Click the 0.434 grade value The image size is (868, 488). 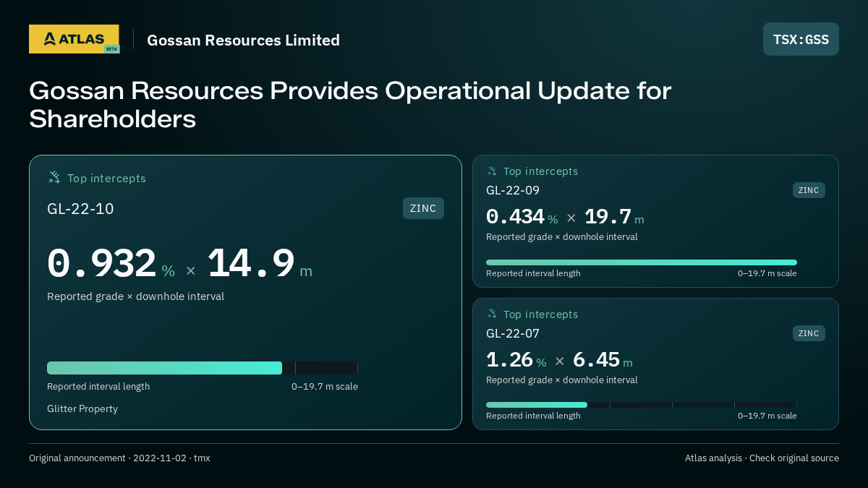coord(515,217)
